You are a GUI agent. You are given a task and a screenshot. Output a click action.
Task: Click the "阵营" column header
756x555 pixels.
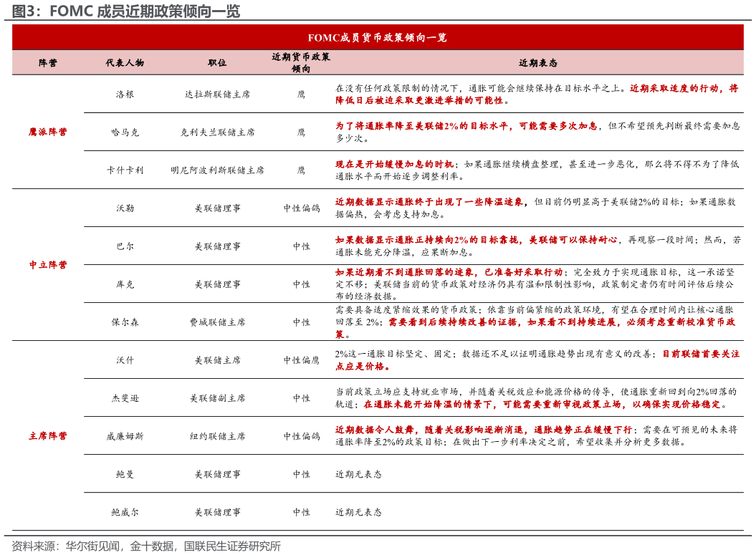[x=48, y=62]
